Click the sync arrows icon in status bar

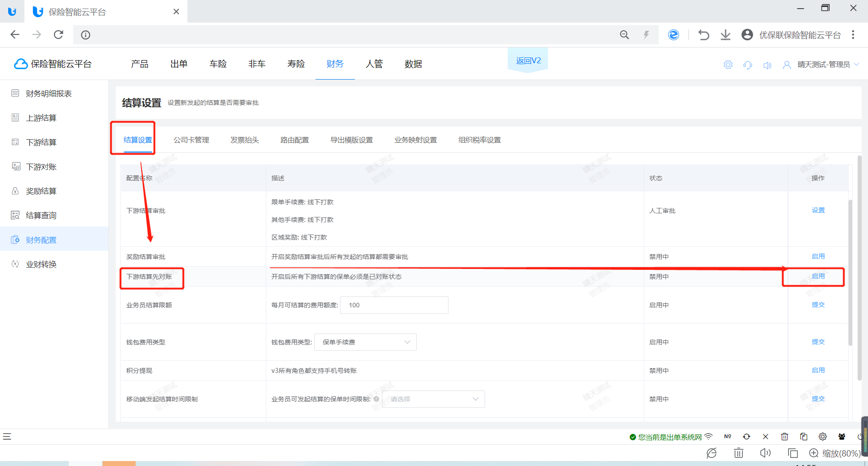point(746,437)
